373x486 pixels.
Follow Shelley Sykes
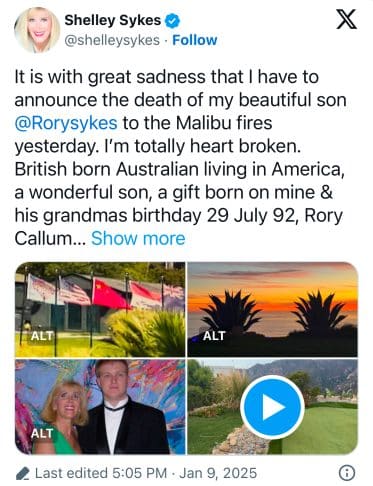point(195,40)
